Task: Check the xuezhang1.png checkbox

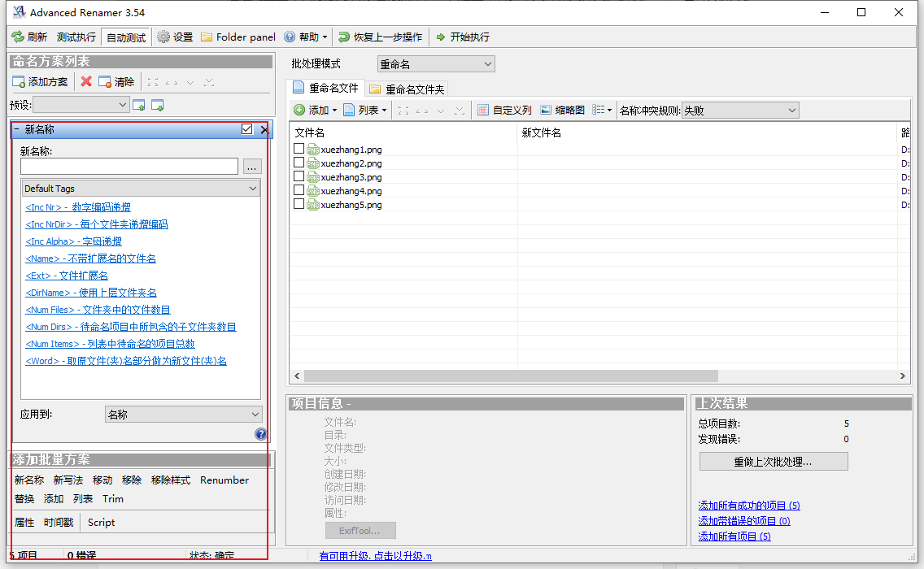Action: click(x=299, y=149)
